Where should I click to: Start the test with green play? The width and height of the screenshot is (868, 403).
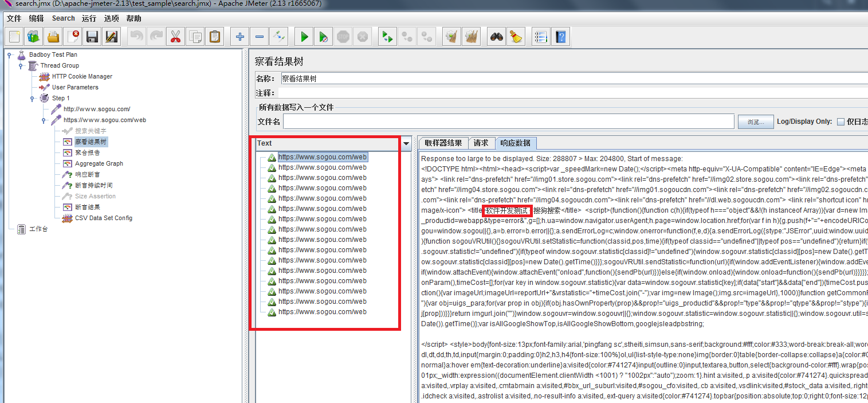304,37
